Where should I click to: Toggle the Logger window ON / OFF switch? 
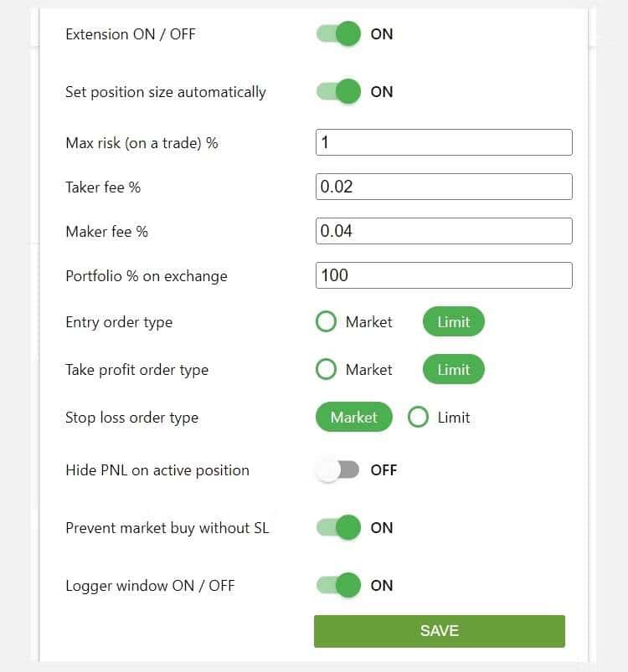coord(338,586)
